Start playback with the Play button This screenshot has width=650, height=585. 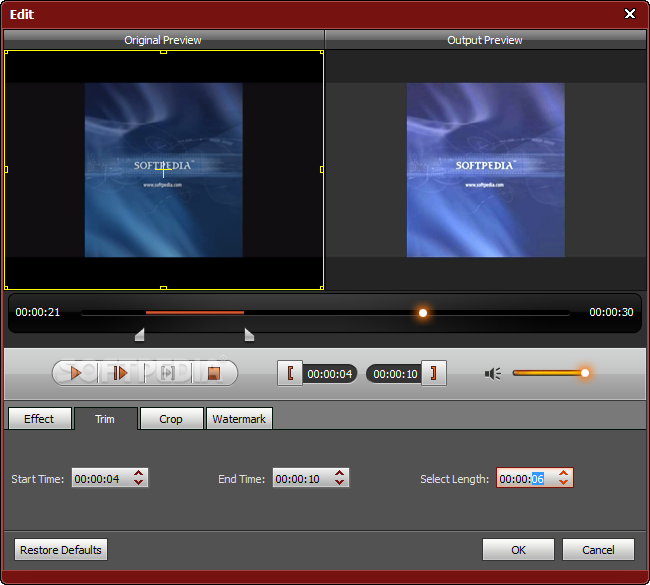pyautogui.click(x=75, y=373)
